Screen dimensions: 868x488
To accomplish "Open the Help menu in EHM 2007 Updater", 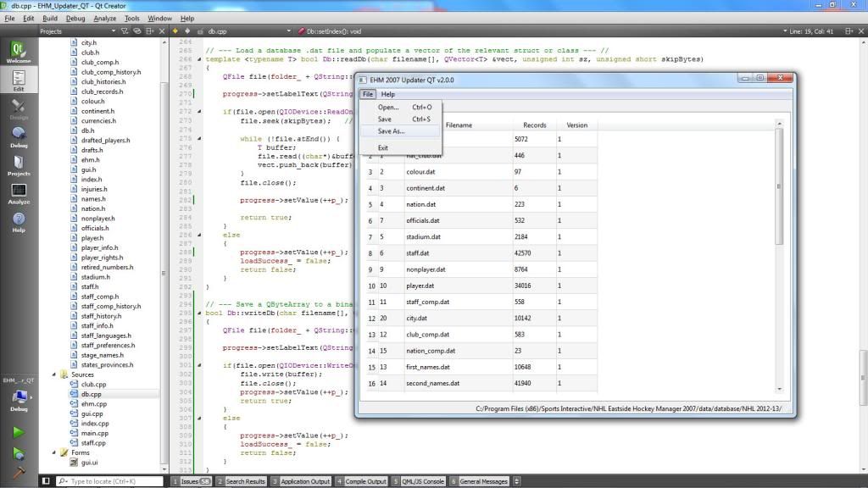I will (x=388, y=95).
